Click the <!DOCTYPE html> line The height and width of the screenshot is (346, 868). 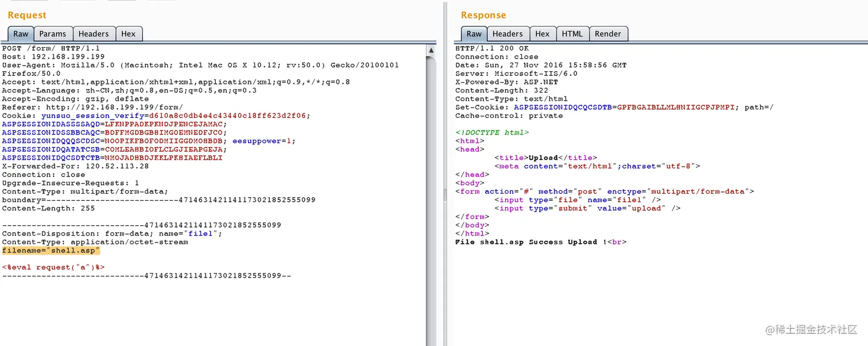[492, 133]
